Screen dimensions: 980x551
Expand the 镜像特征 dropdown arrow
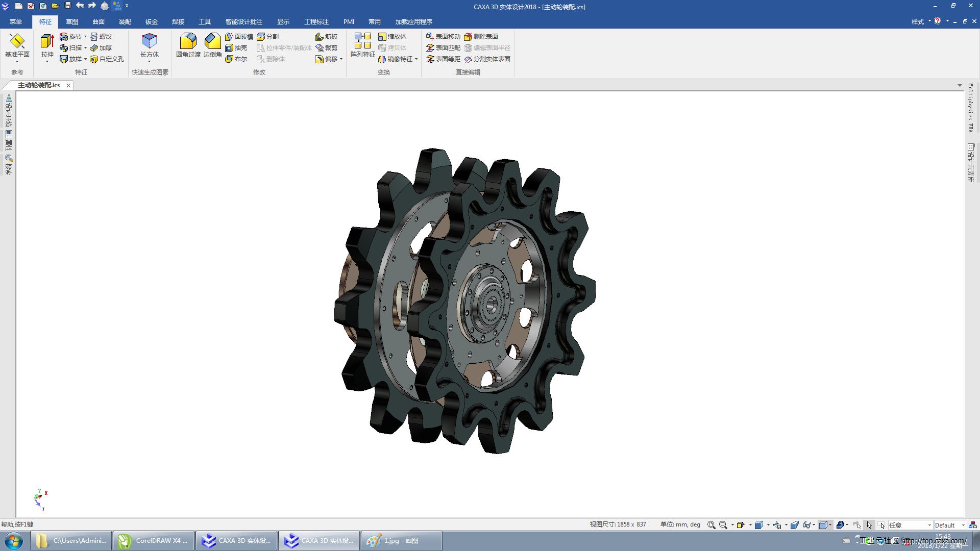click(416, 59)
